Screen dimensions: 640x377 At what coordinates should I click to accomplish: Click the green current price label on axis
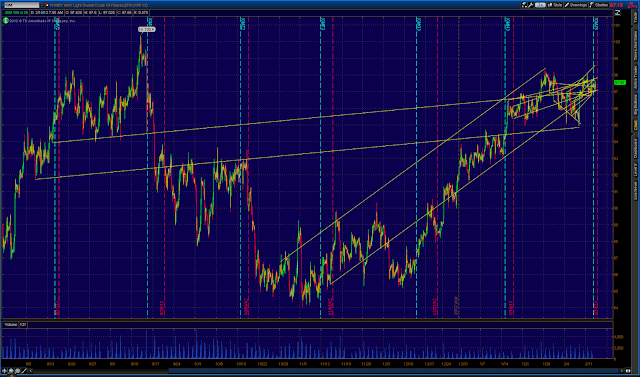(620, 82)
